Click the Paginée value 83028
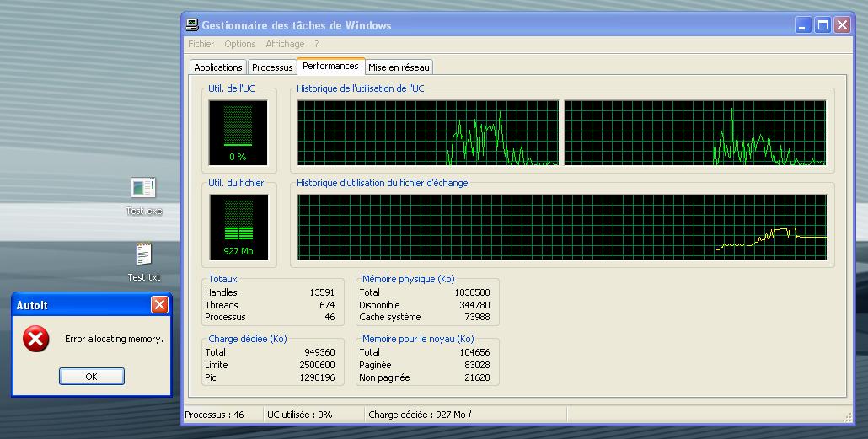868x439 pixels. click(477, 365)
